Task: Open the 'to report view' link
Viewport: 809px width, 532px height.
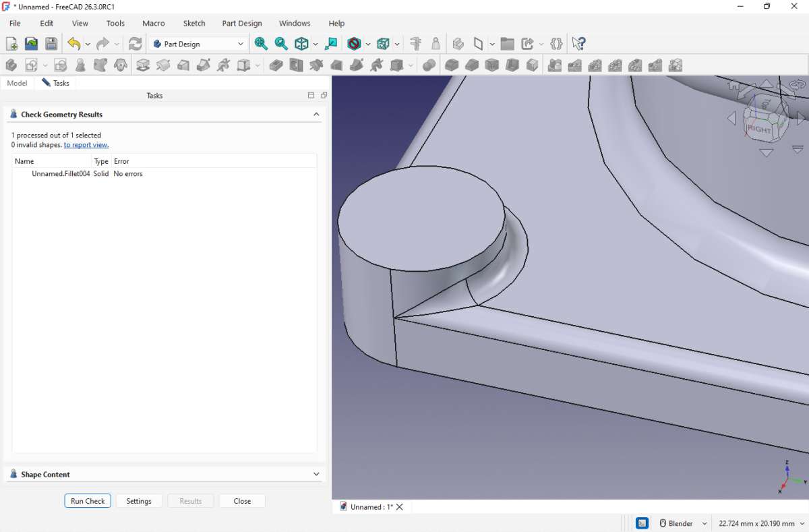Action: [x=86, y=145]
